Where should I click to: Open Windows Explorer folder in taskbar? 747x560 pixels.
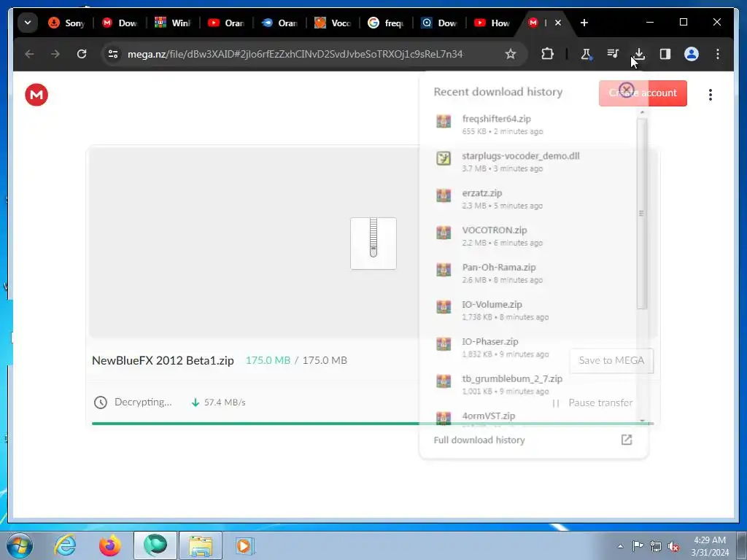[201, 545]
